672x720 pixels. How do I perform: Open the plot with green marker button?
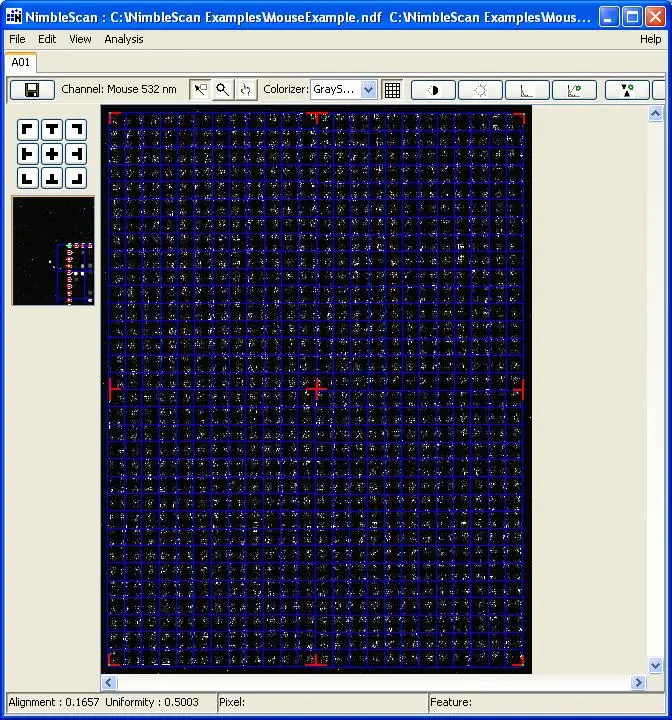pyautogui.click(x=575, y=90)
